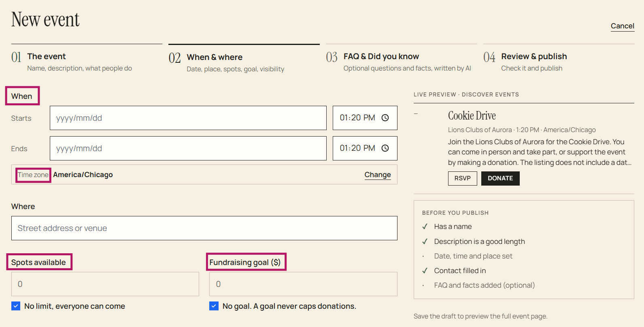Click the Cookie Drive preview title

[472, 116]
